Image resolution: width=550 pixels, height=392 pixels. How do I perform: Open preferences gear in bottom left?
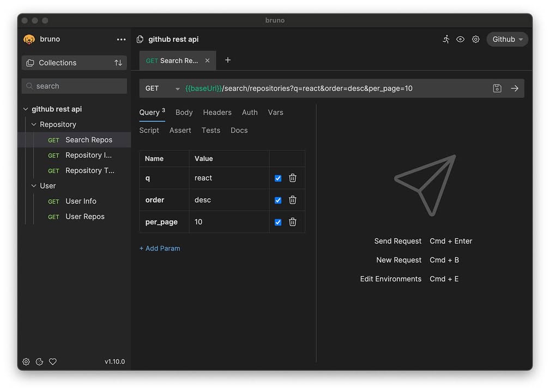tap(26, 362)
